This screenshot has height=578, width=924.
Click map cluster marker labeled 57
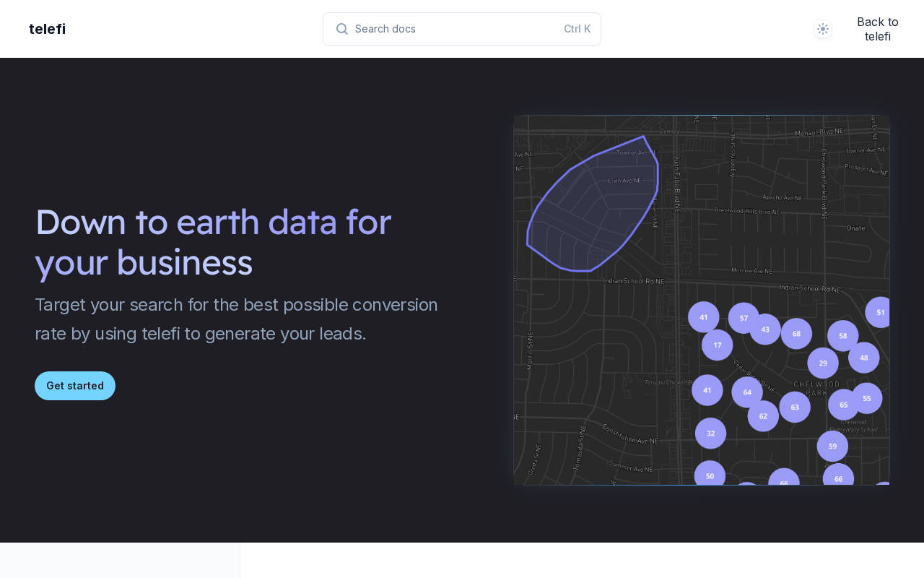pyautogui.click(x=744, y=318)
